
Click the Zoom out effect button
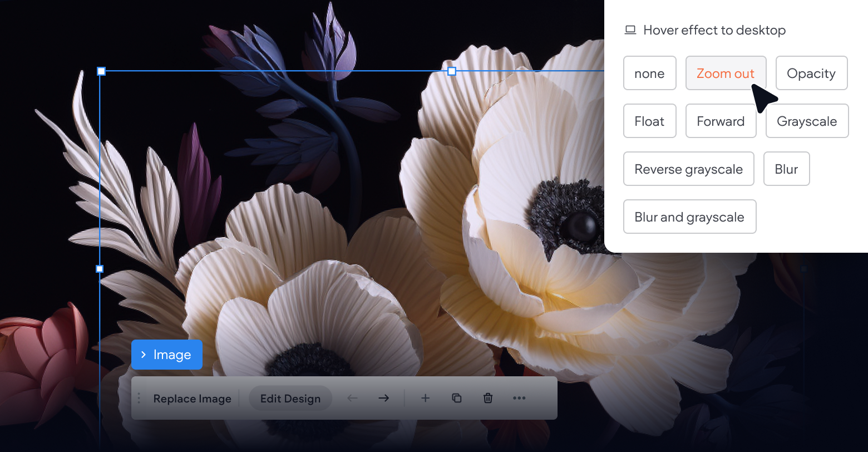point(726,73)
